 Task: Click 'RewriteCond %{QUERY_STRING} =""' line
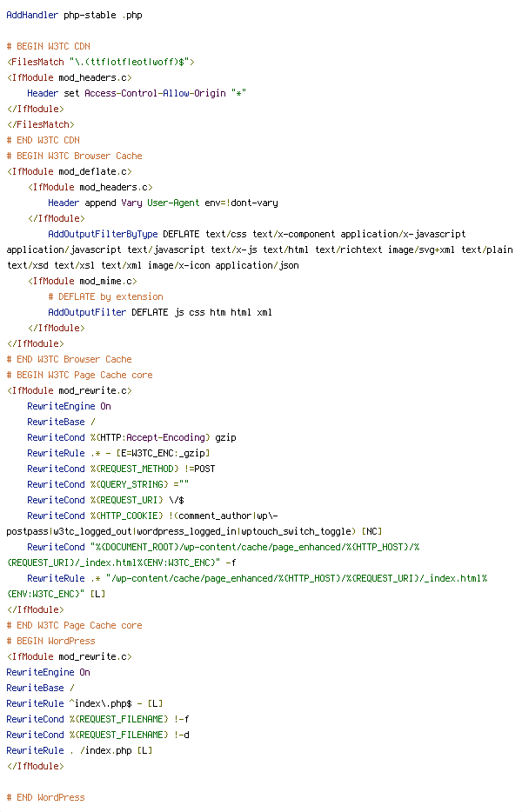click(108, 484)
